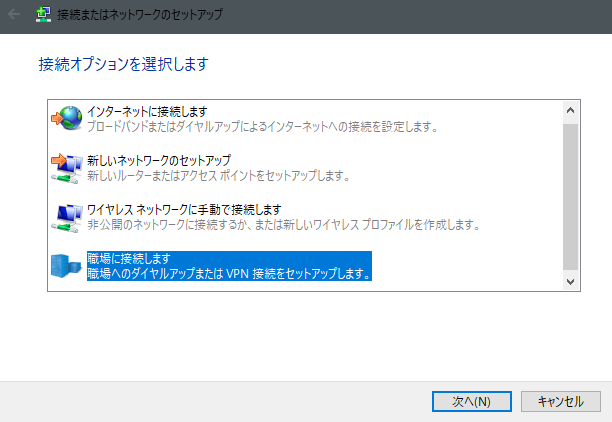Click the vertical scrollbar thumb in options list
Viewport: 612px width, 422px height.
pyautogui.click(x=570, y=197)
